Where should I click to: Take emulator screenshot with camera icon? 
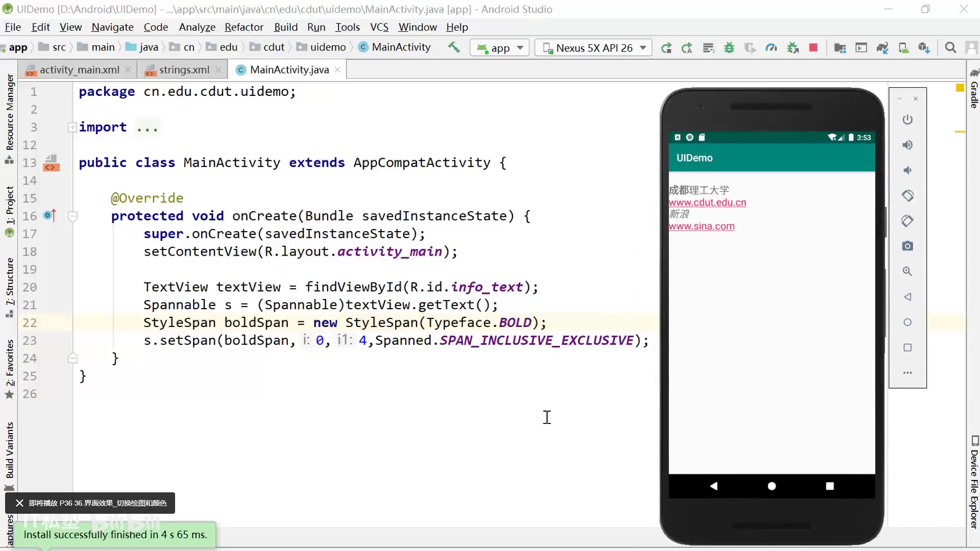[x=907, y=246]
